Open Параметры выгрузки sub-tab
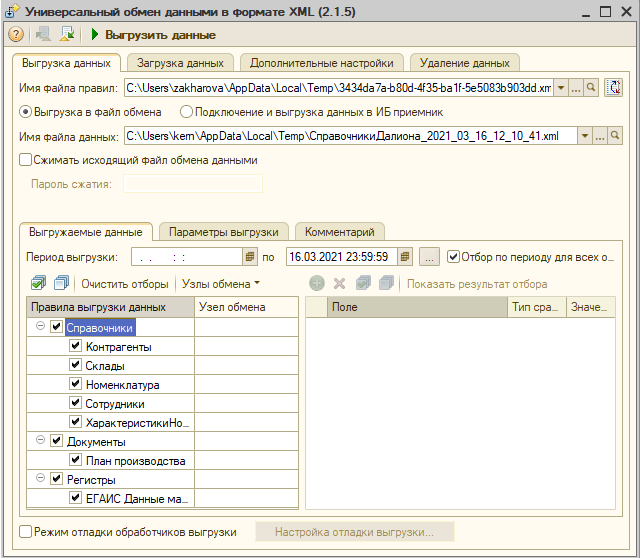The width and height of the screenshot is (640, 558). (x=224, y=232)
